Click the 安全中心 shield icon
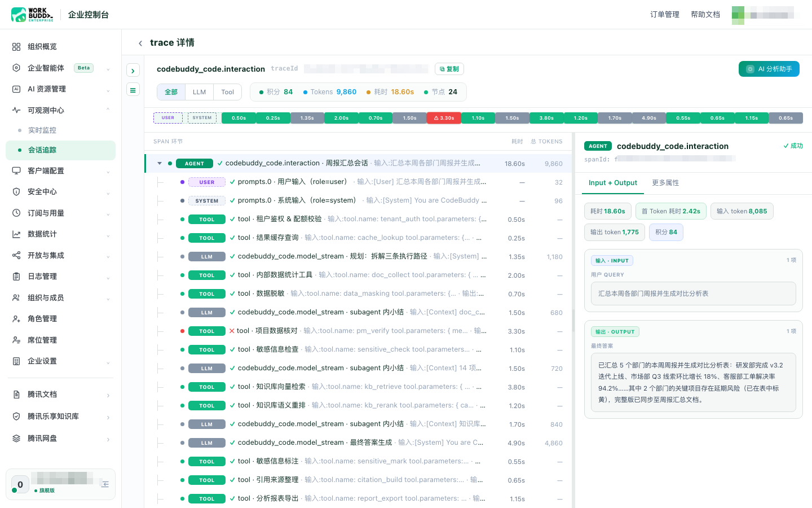This screenshot has width=812, height=508. coord(16,192)
